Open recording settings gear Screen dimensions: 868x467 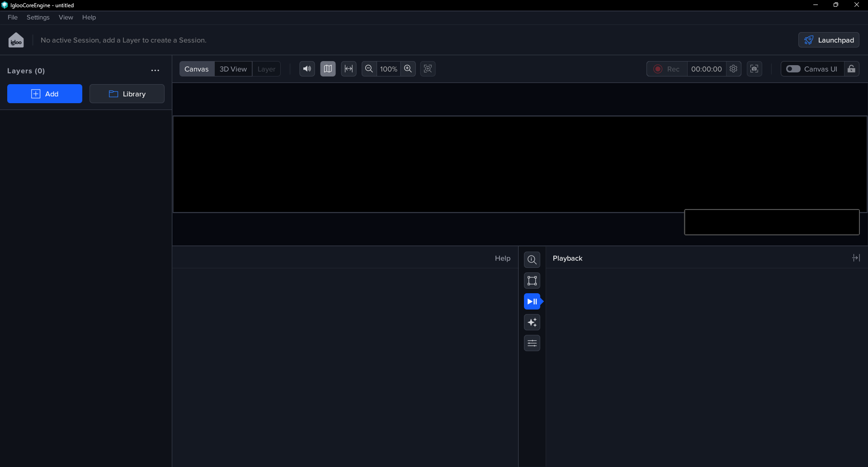tap(733, 69)
